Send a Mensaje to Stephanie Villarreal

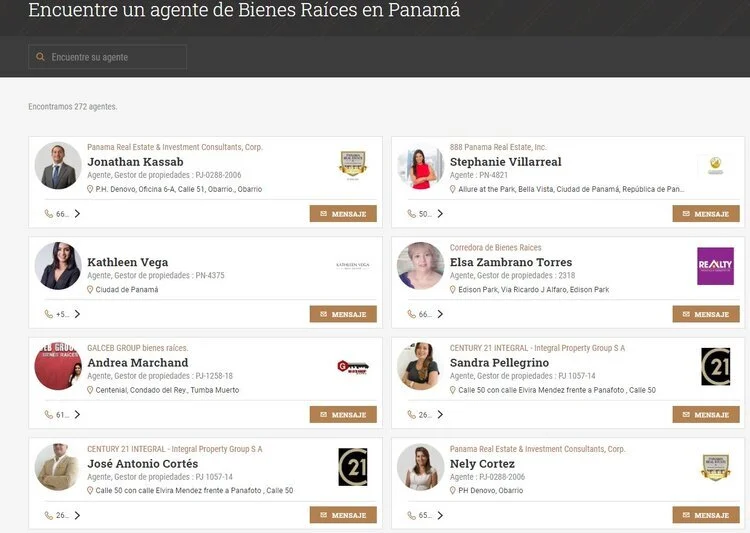[x=706, y=214]
